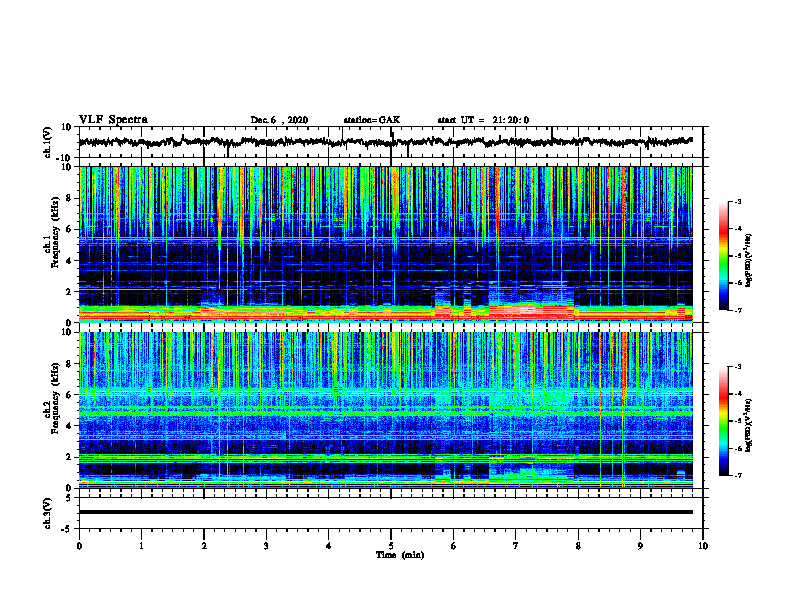792x612 pixels.
Task: Select the "Time (min)" x-axis label
Action: coord(400,555)
